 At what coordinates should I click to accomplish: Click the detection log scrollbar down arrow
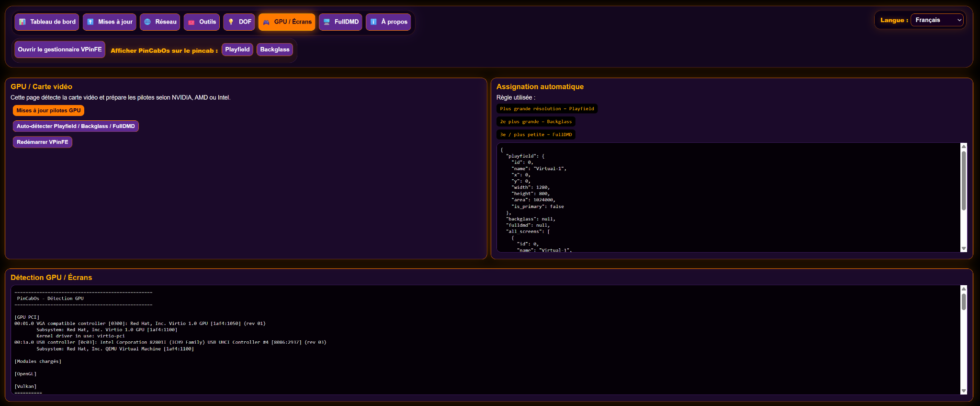(964, 391)
